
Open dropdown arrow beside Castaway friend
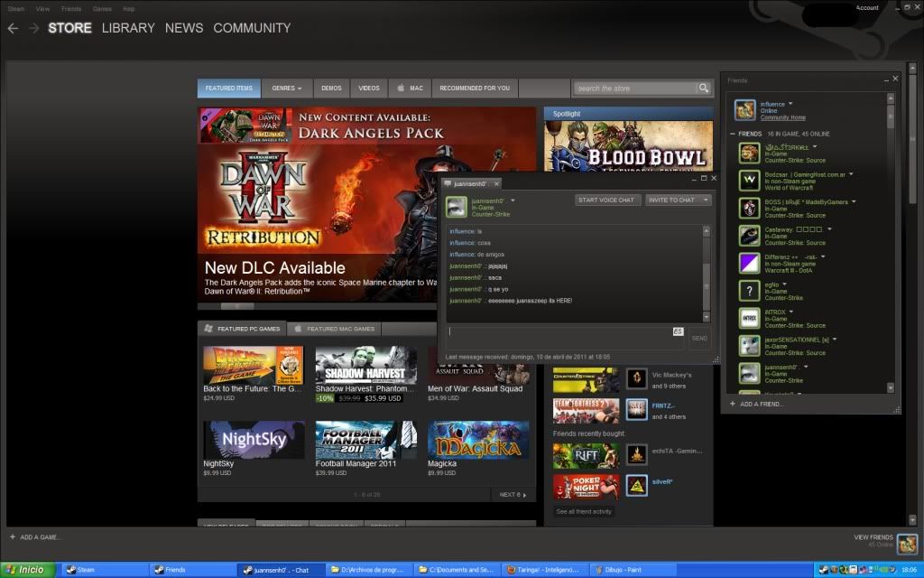coord(829,228)
